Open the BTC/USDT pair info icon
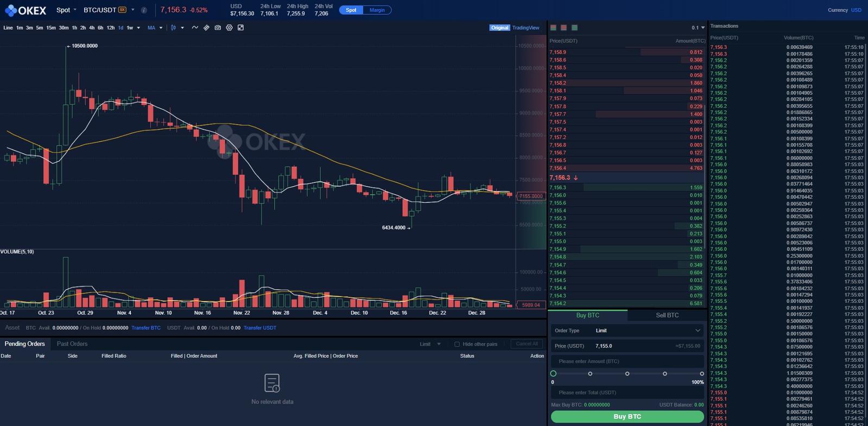The width and height of the screenshot is (868, 426). (144, 10)
